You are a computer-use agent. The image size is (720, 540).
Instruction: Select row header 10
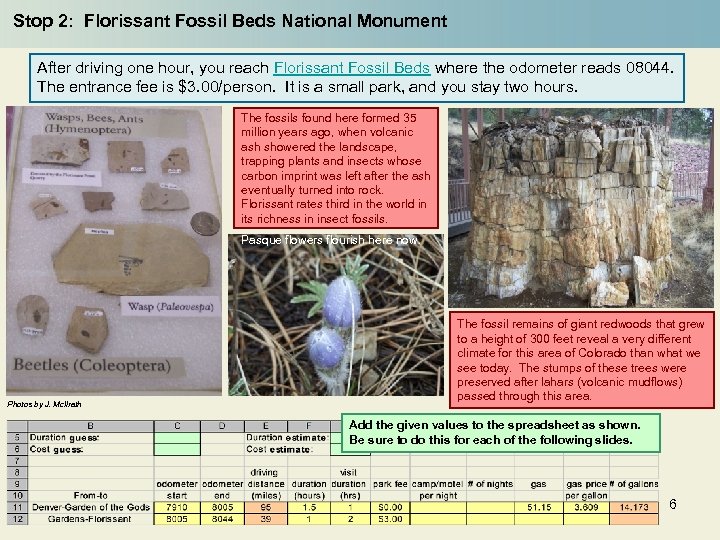[17, 495]
